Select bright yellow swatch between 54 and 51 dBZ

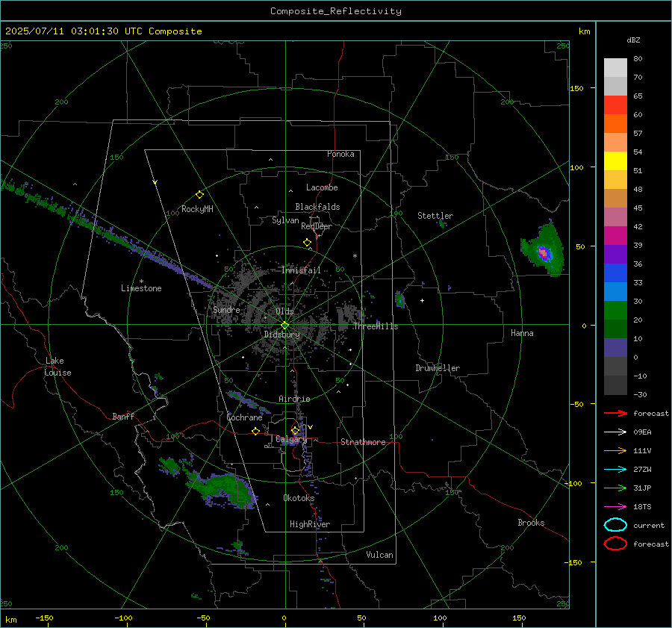pyautogui.click(x=615, y=161)
